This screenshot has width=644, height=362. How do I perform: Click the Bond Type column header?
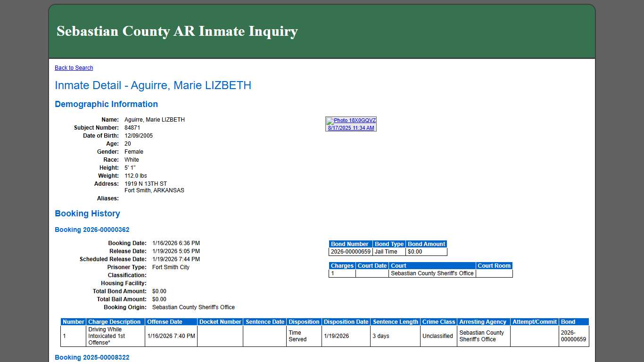(x=389, y=244)
